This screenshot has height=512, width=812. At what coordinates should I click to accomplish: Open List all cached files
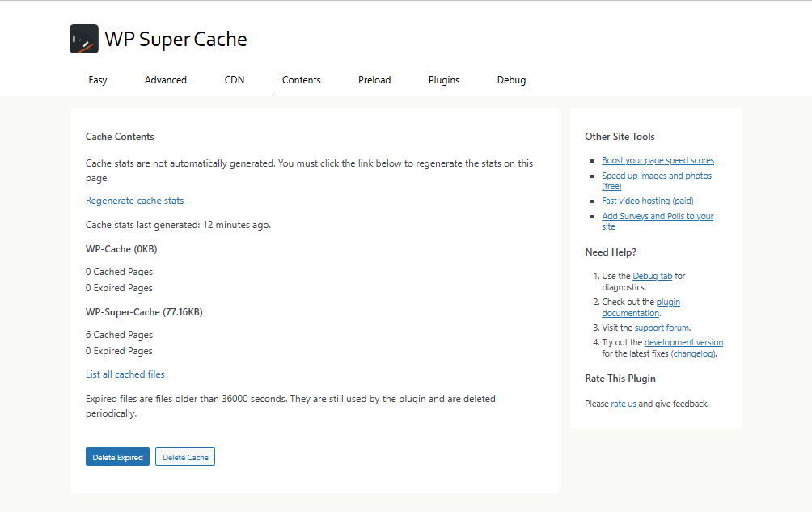click(x=125, y=374)
